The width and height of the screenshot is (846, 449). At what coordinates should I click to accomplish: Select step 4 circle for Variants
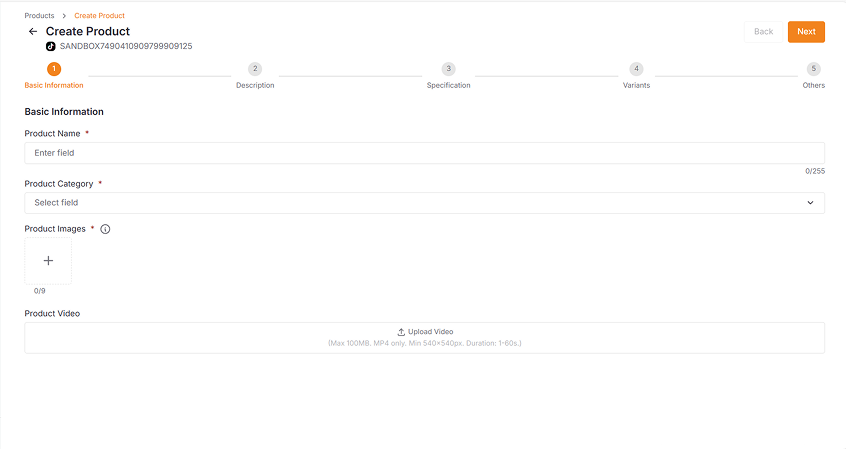coord(636,69)
